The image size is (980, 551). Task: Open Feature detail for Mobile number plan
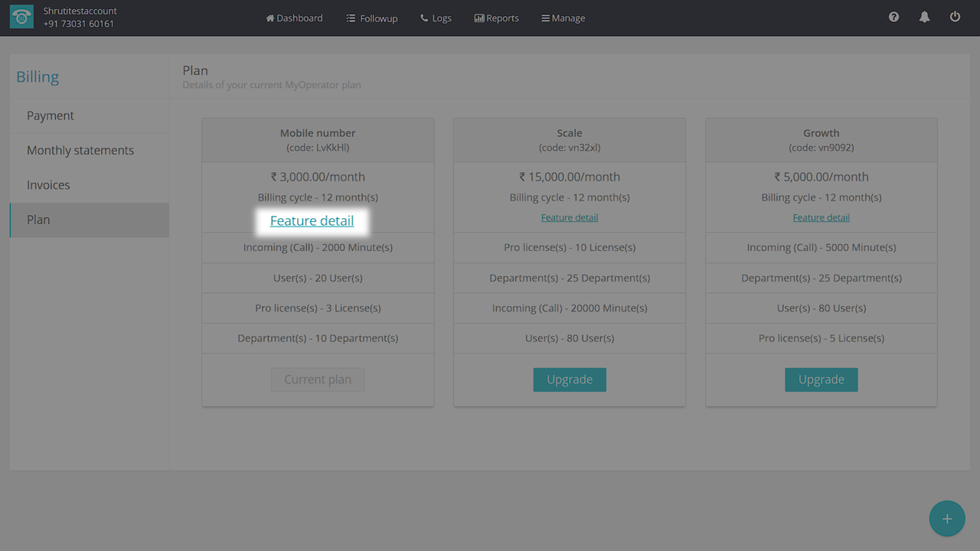point(312,220)
